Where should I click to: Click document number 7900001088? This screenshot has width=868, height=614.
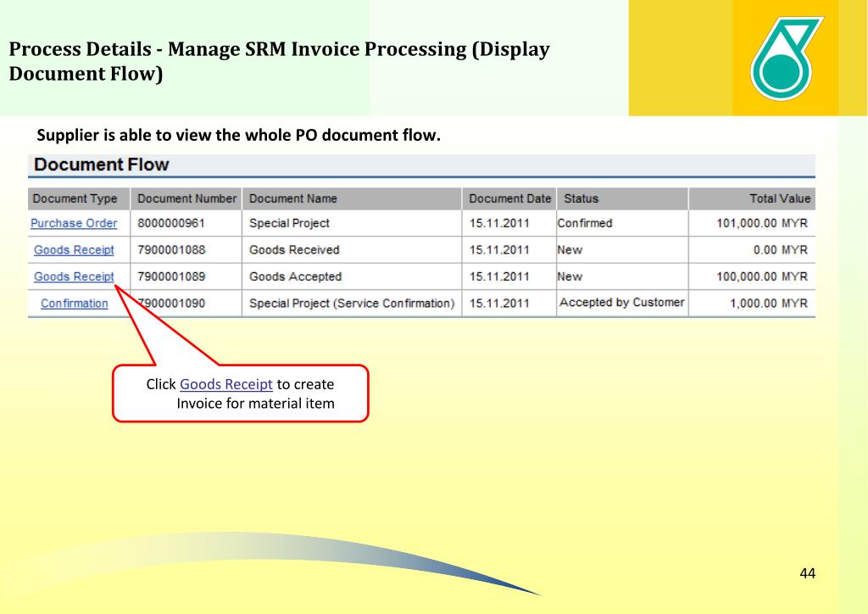(171, 249)
